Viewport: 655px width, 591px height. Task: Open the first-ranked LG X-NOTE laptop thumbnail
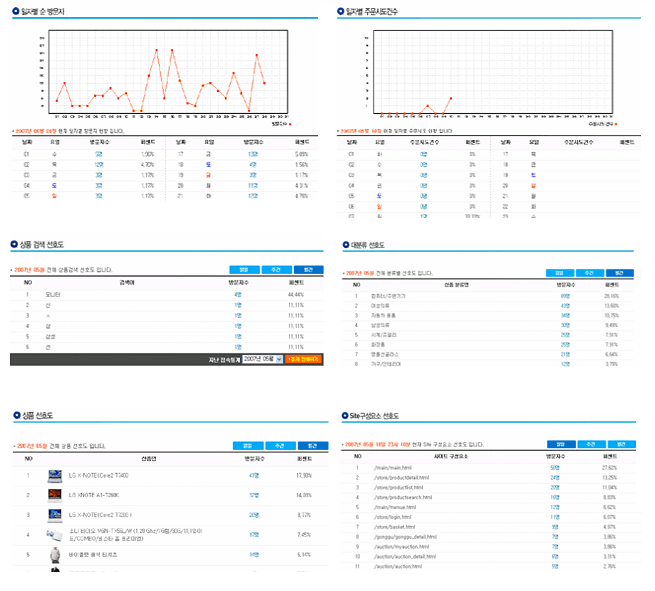pyautogui.click(x=54, y=475)
